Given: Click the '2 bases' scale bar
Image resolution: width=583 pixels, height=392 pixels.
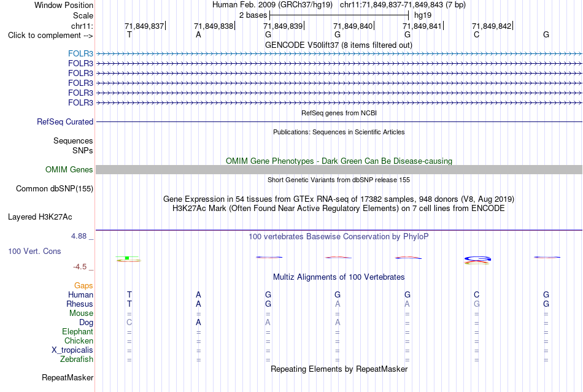Looking at the screenshot, I should (x=339, y=15).
